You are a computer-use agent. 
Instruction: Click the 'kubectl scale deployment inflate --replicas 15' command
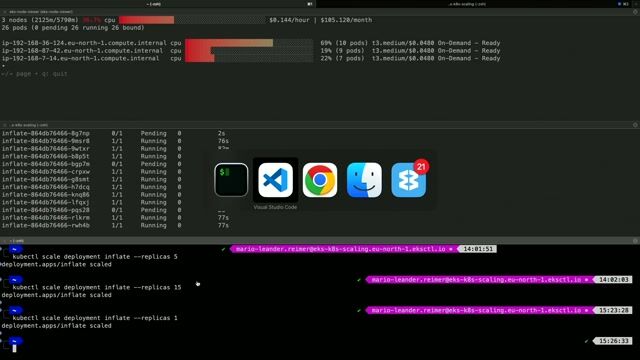click(97, 287)
